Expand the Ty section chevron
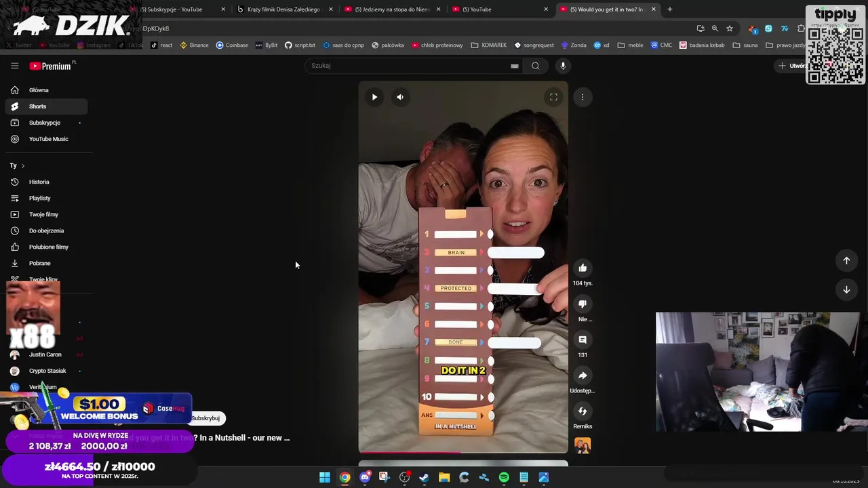Screen dimensions: 868x488 click(22, 165)
